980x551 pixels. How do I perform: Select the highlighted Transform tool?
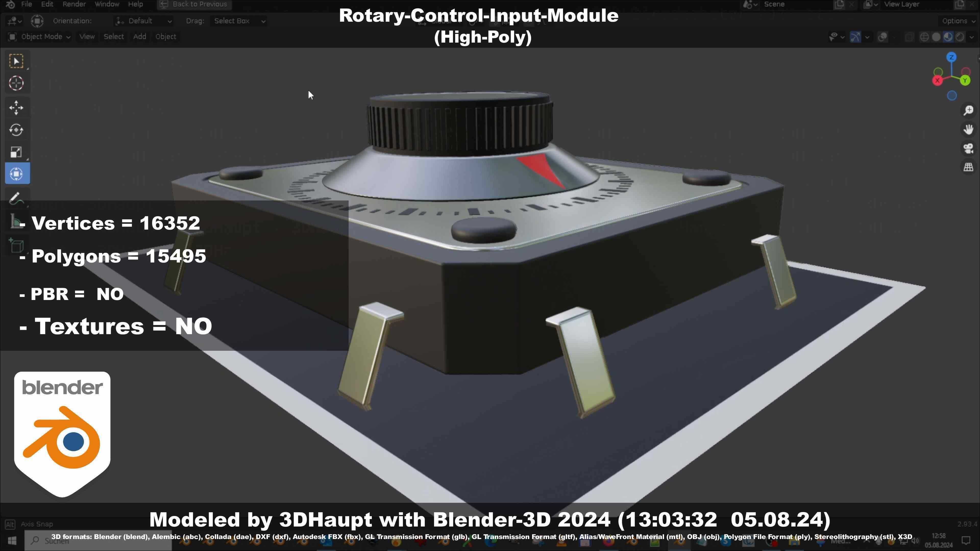17,174
